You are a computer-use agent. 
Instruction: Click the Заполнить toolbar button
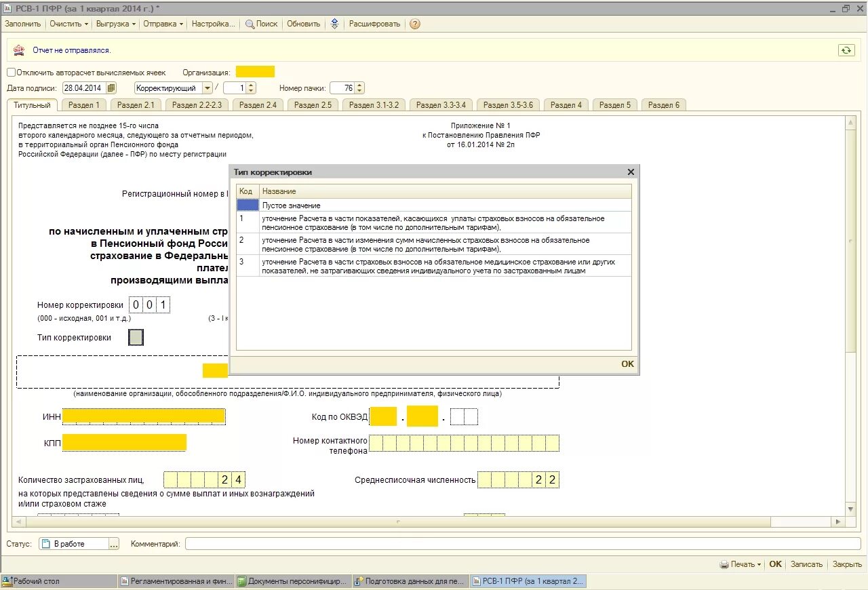pyautogui.click(x=23, y=24)
